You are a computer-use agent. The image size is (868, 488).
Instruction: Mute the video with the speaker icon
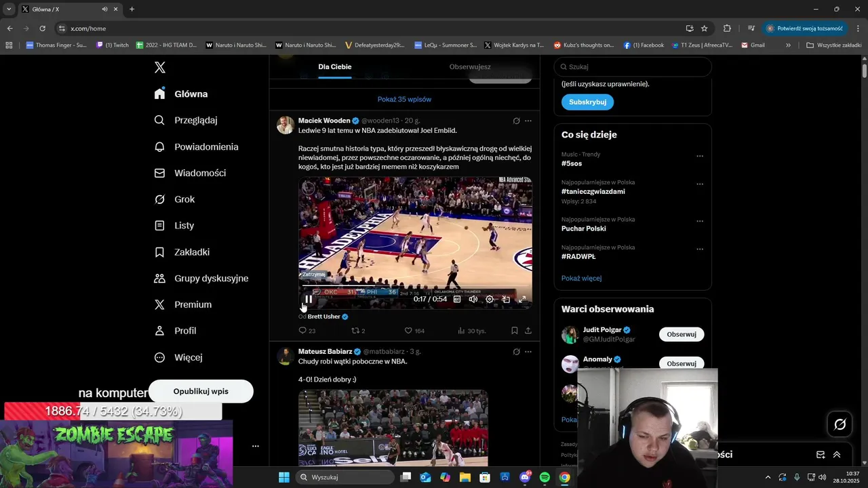click(x=473, y=299)
